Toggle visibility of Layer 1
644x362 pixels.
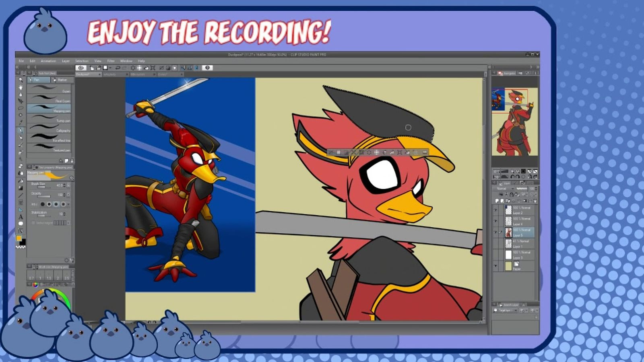pos(495,244)
